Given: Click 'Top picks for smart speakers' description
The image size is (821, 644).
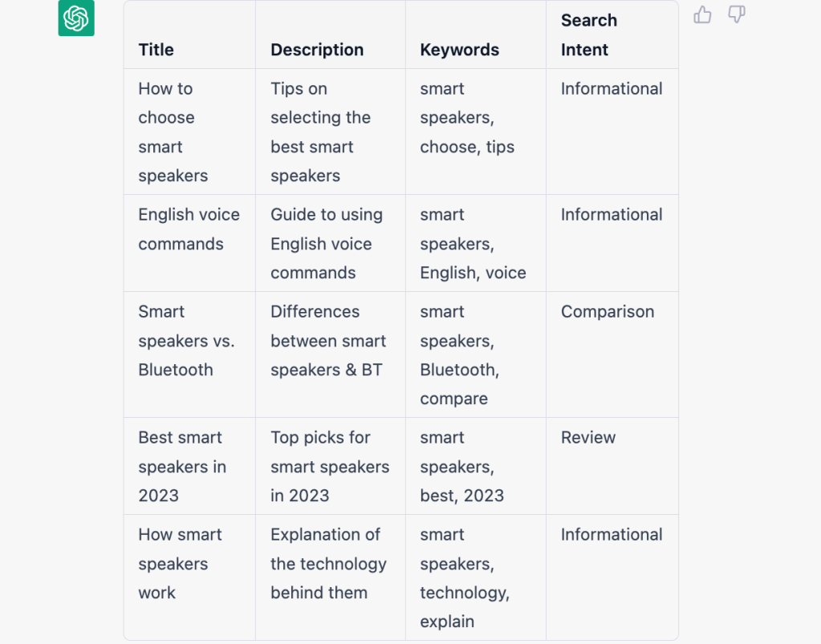Looking at the screenshot, I should tap(329, 467).
